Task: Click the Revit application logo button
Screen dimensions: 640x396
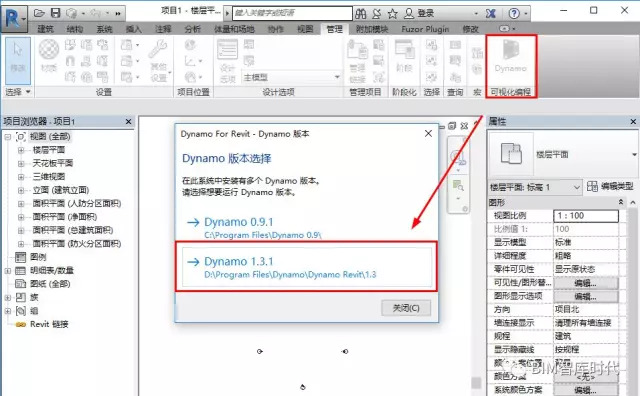Action: tap(14, 18)
